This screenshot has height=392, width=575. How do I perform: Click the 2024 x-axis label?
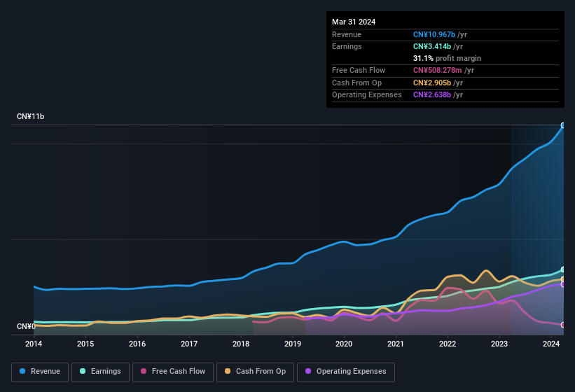pyautogui.click(x=550, y=344)
